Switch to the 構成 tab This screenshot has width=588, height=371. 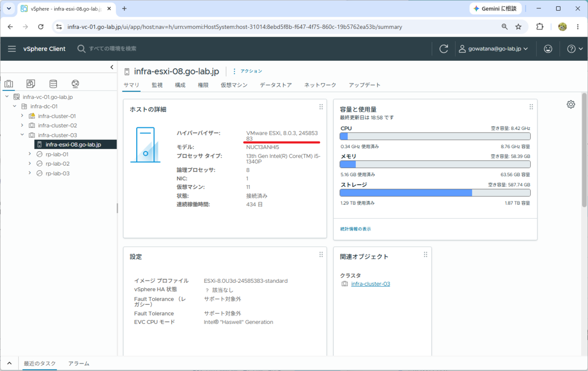pos(180,85)
